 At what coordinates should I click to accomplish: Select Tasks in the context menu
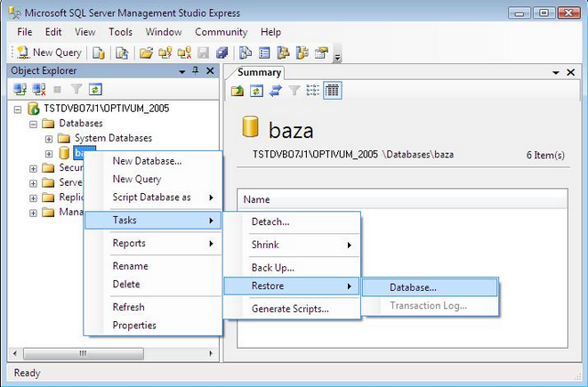point(153,220)
